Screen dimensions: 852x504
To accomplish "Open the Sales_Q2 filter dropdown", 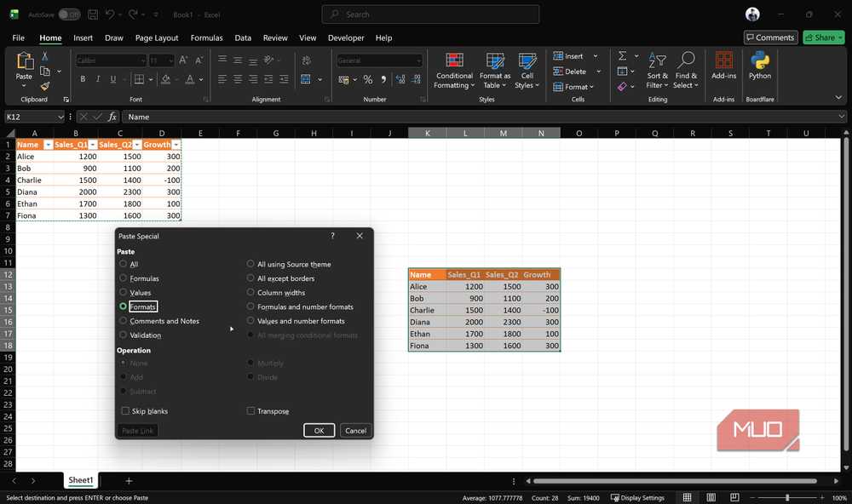I will (x=137, y=145).
